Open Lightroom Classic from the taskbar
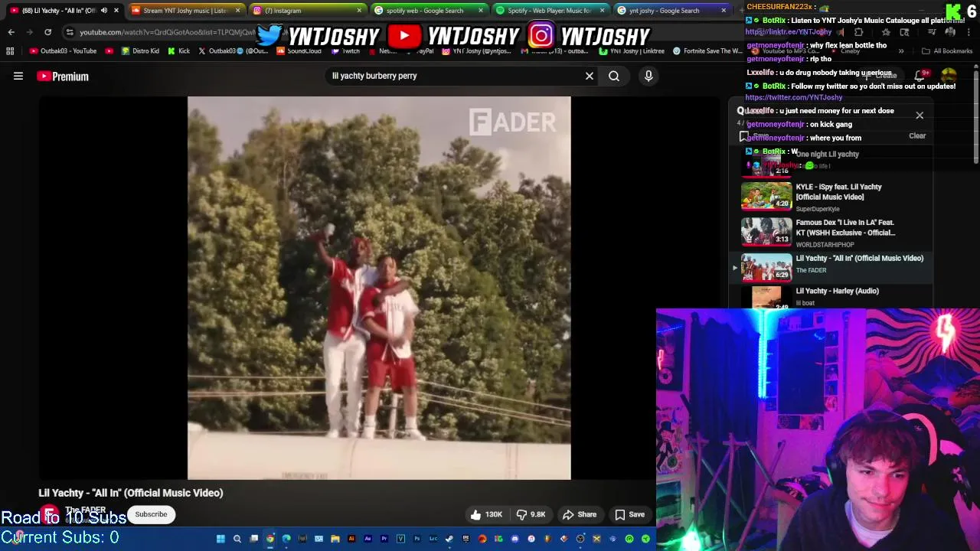Screen dimensions: 980x551 point(433,539)
